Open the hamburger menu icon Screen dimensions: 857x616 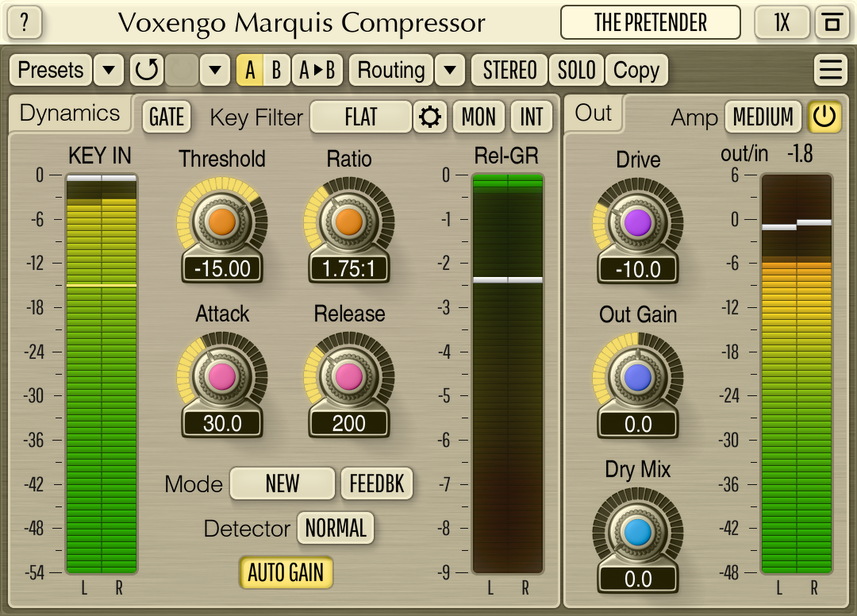click(829, 70)
